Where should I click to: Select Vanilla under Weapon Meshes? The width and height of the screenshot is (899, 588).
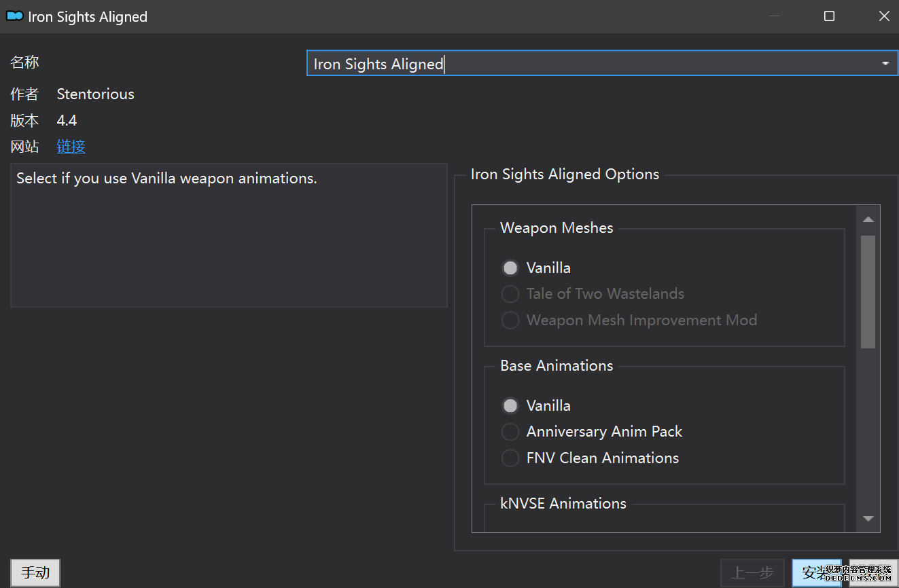pyautogui.click(x=510, y=268)
